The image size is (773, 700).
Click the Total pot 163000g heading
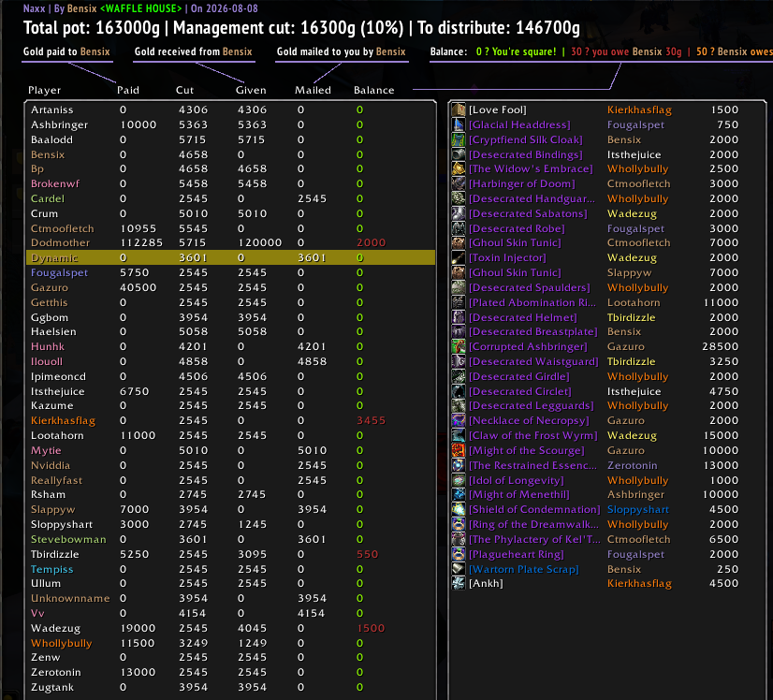coord(92,28)
